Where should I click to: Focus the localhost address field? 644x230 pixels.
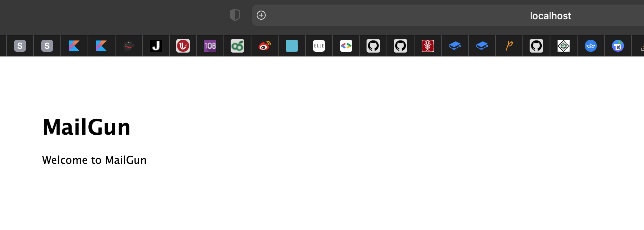(448, 15)
